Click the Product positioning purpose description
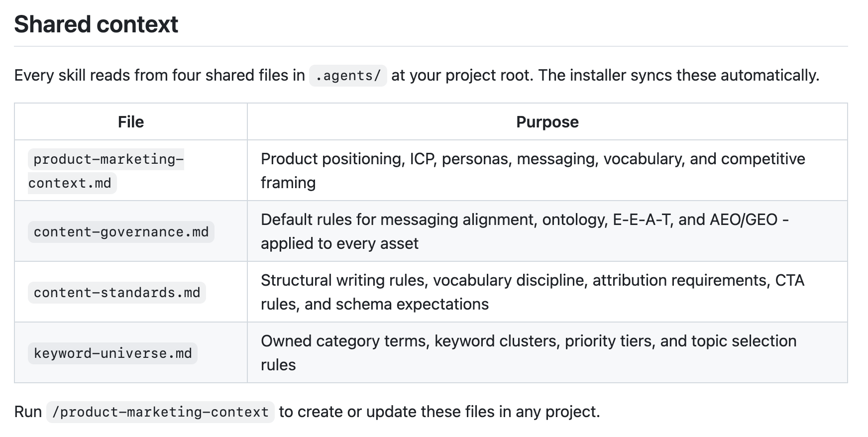Screen dimensions: 868x437 [x=533, y=159]
